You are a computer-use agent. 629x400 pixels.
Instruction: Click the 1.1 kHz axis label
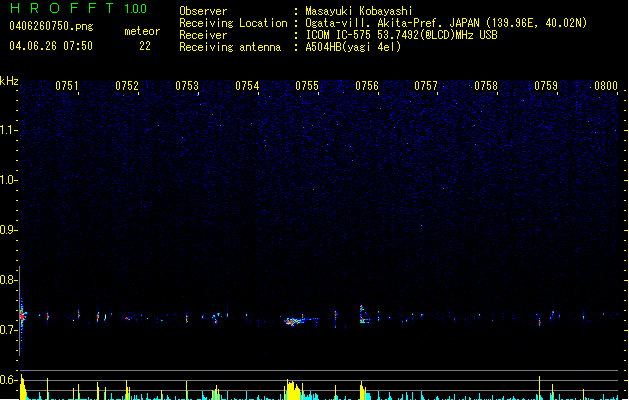(x=8, y=130)
